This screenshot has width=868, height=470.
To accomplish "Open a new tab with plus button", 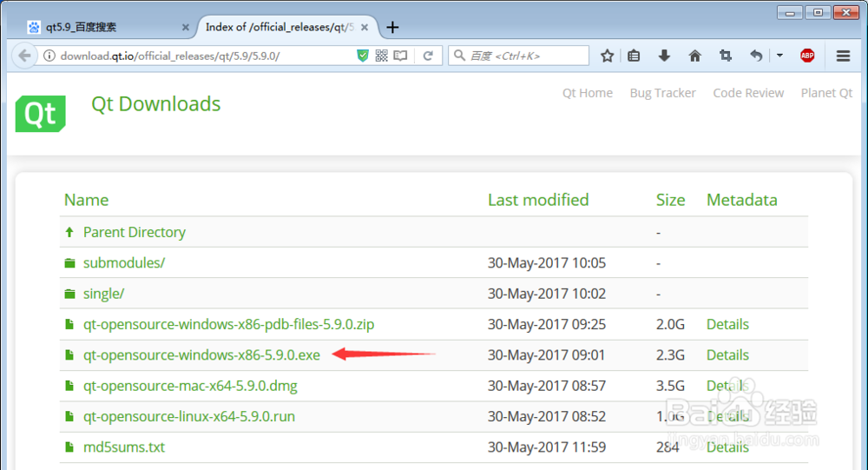I will [x=392, y=27].
